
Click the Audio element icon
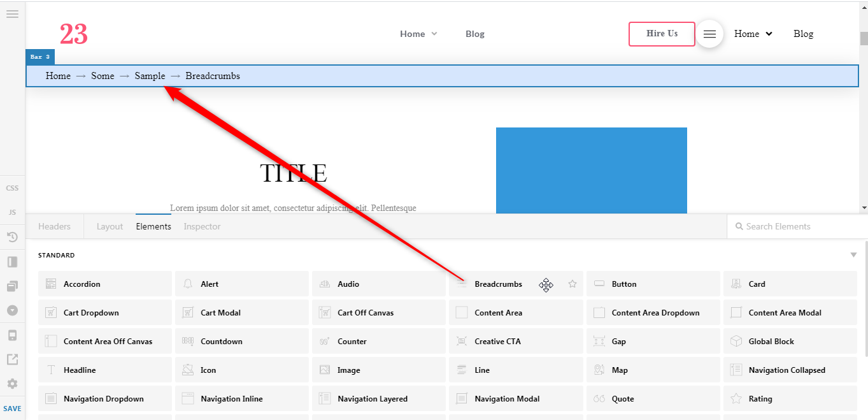click(x=325, y=284)
